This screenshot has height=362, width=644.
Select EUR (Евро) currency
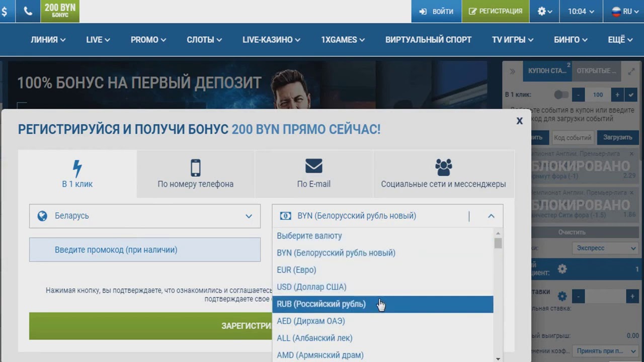(383, 270)
